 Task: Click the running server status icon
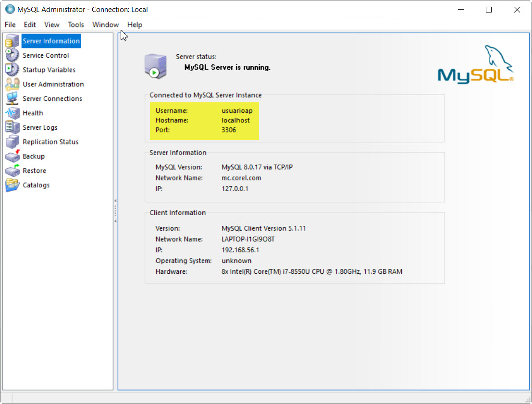tap(155, 66)
